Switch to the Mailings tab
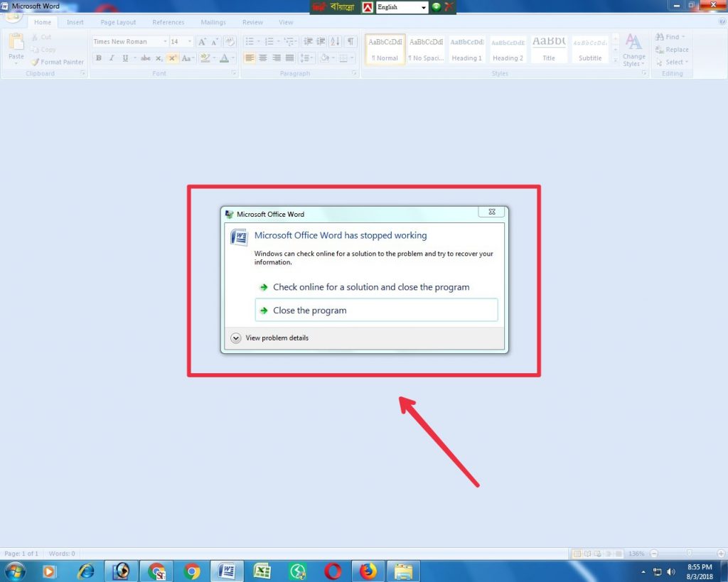The width and height of the screenshot is (728, 582). point(213,22)
